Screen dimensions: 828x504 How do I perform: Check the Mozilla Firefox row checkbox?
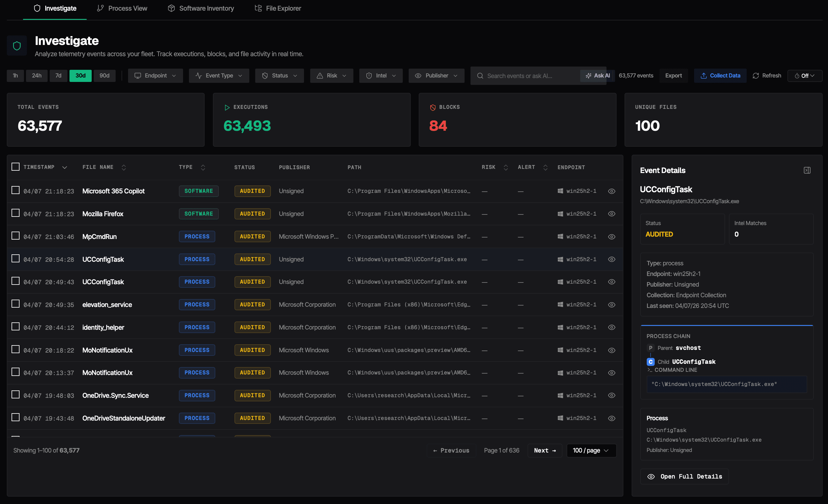[x=15, y=213]
